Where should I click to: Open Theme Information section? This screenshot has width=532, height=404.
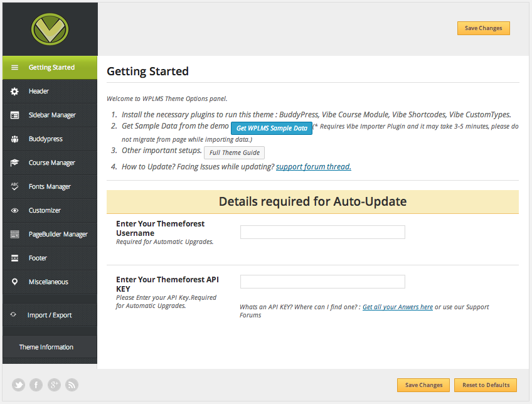point(50,347)
